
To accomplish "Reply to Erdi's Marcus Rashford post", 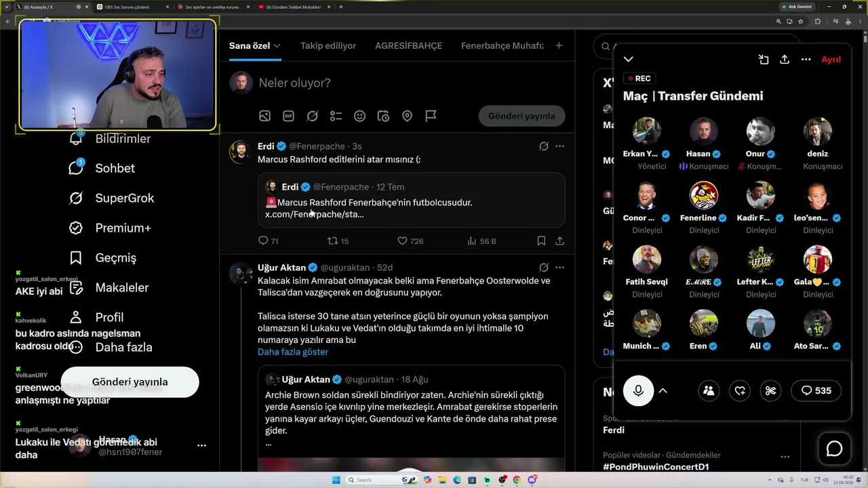I will [264, 241].
